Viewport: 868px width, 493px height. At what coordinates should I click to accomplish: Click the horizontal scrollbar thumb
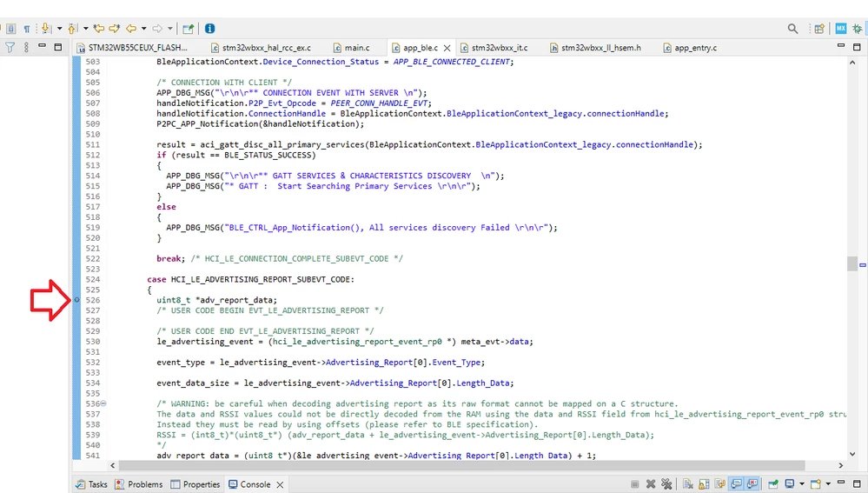[x=461, y=465]
